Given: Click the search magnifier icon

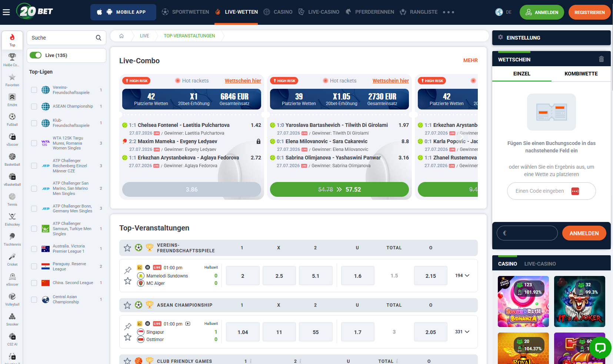Looking at the screenshot, I should pyautogui.click(x=99, y=38).
